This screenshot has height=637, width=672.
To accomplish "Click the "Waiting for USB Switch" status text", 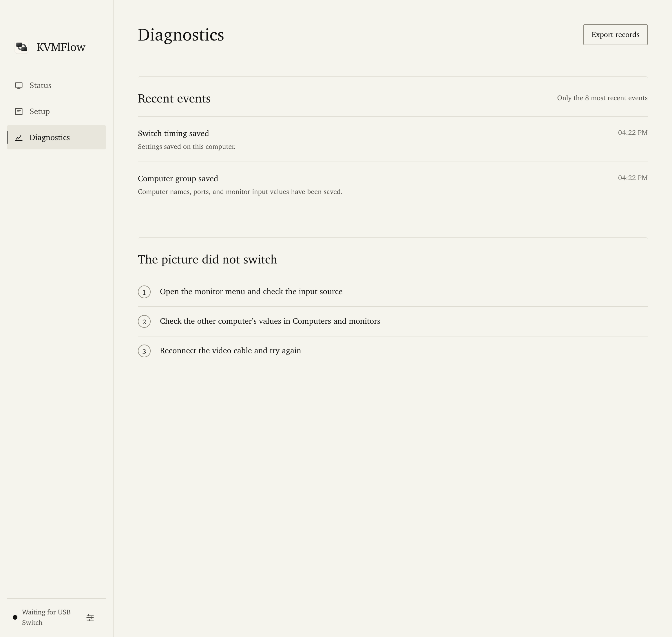I will (46, 617).
